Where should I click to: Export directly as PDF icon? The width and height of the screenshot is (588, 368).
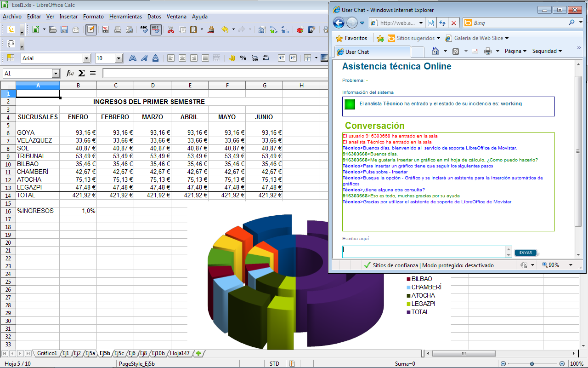(106, 30)
